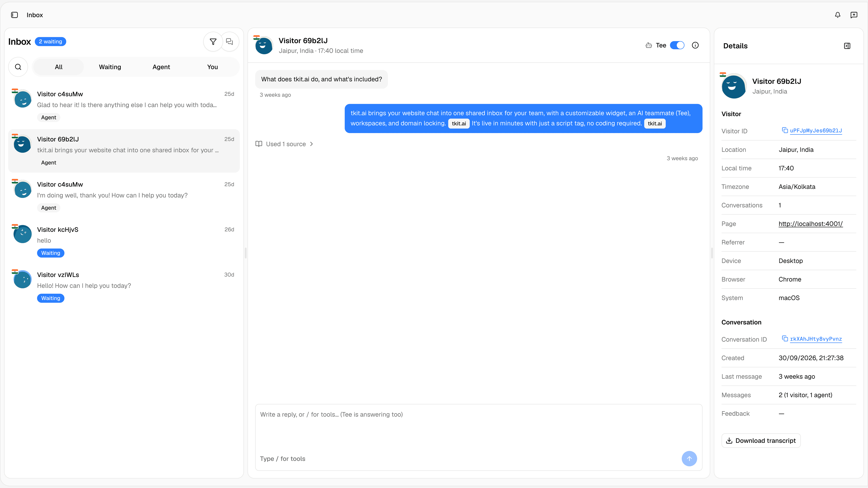868x488 pixels.
Task: Open the Visitor 69b2lJ conversation row
Action: [124, 150]
